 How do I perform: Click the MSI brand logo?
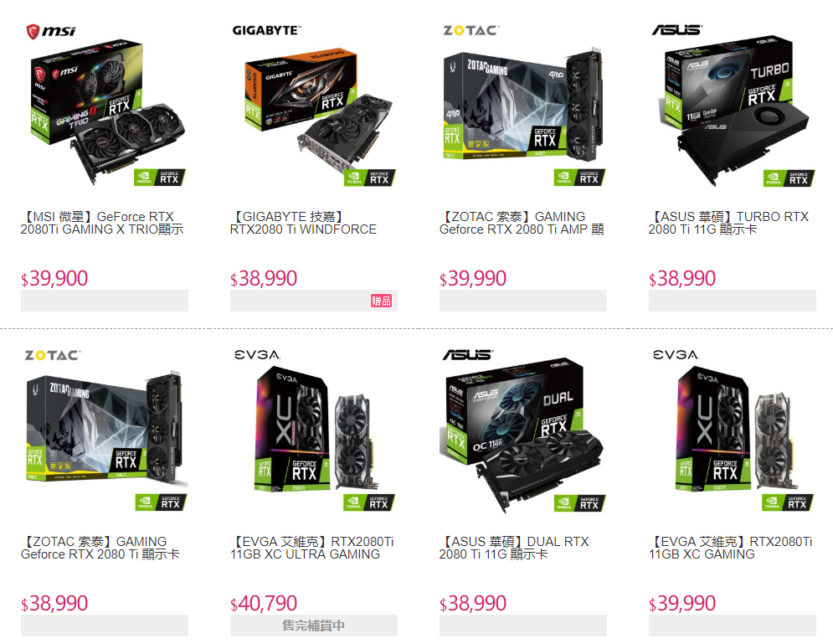(x=51, y=31)
